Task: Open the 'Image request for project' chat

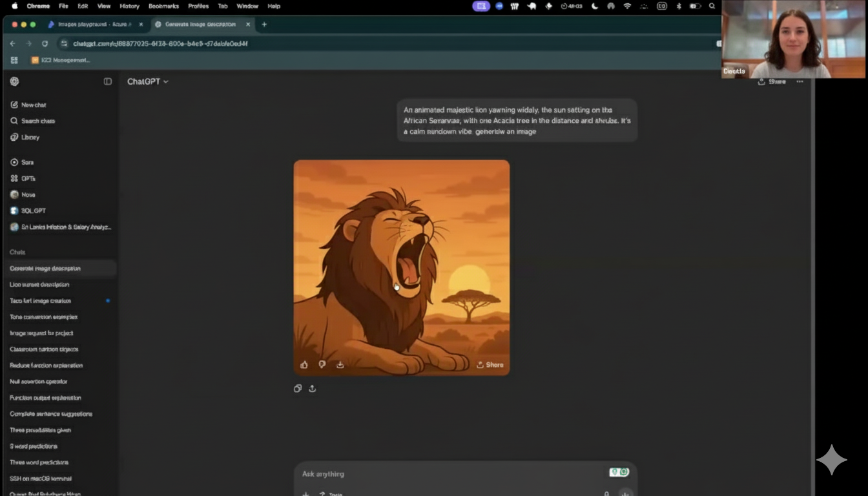Action: click(x=41, y=333)
